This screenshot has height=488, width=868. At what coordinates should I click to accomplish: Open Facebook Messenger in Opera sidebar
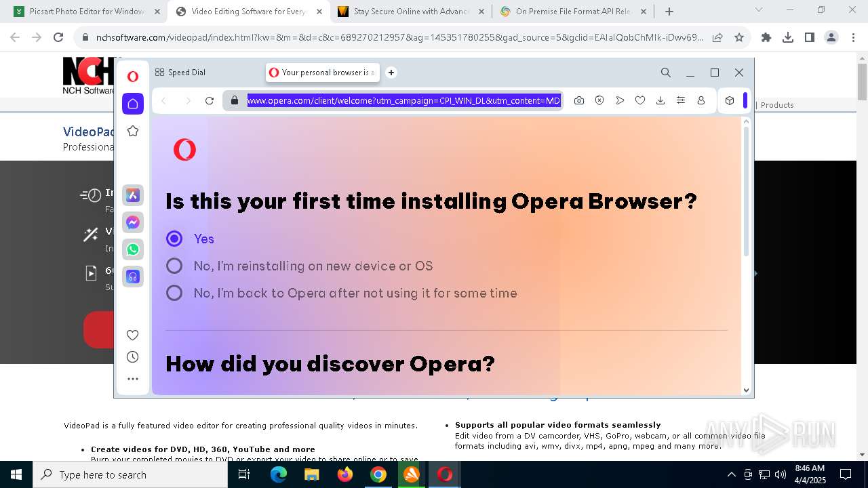133,222
